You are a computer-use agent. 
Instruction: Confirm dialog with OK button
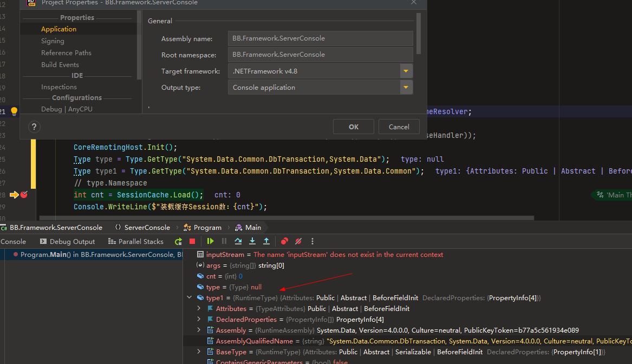click(354, 127)
